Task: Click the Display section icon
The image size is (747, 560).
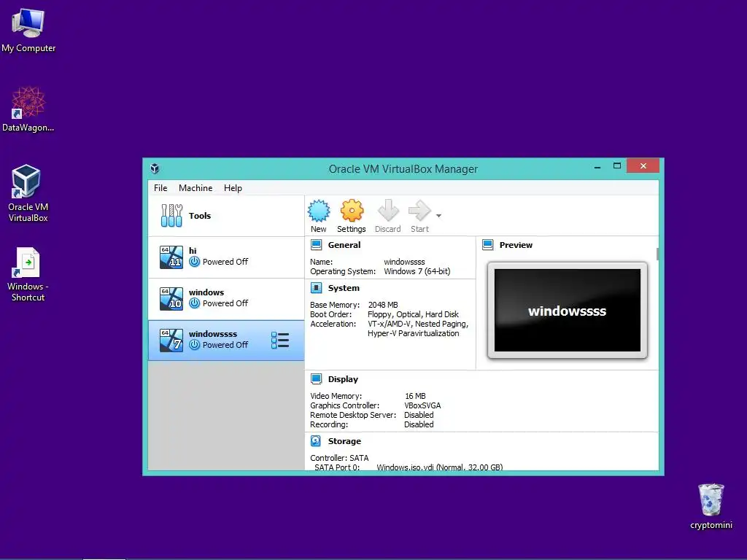Action: click(317, 378)
